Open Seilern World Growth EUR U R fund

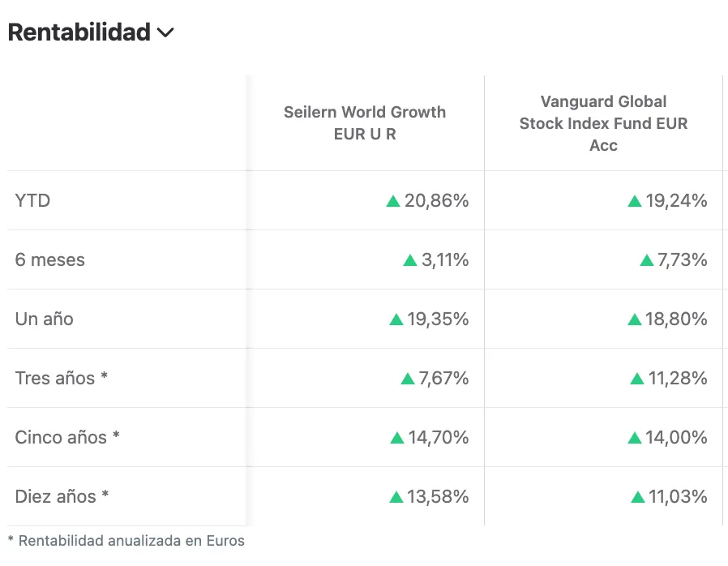coord(365,123)
